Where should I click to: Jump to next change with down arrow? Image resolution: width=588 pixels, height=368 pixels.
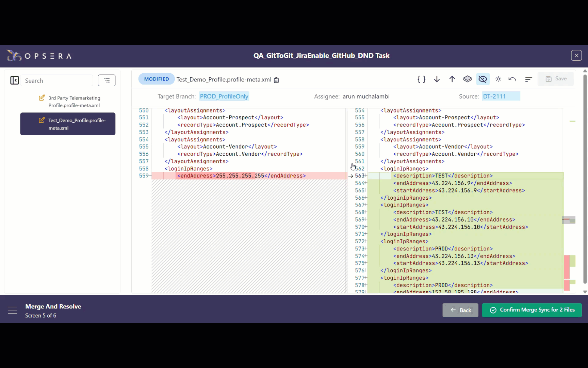437,79
